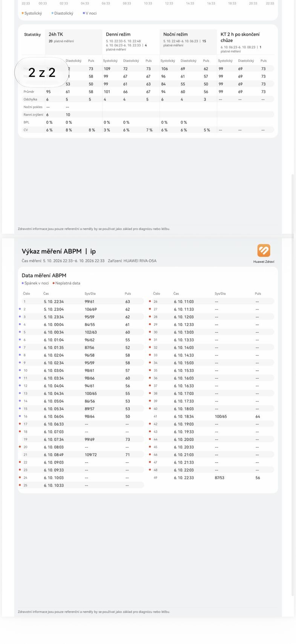This screenshot has width=296, height=644.
Task: Click the 'Data měření ABPM' section heading
Action: [x=44, y=276]
